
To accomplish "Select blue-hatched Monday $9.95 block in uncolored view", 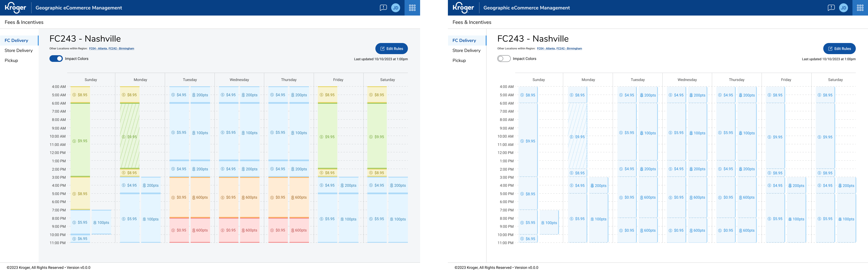I will (x=577, y=137).
